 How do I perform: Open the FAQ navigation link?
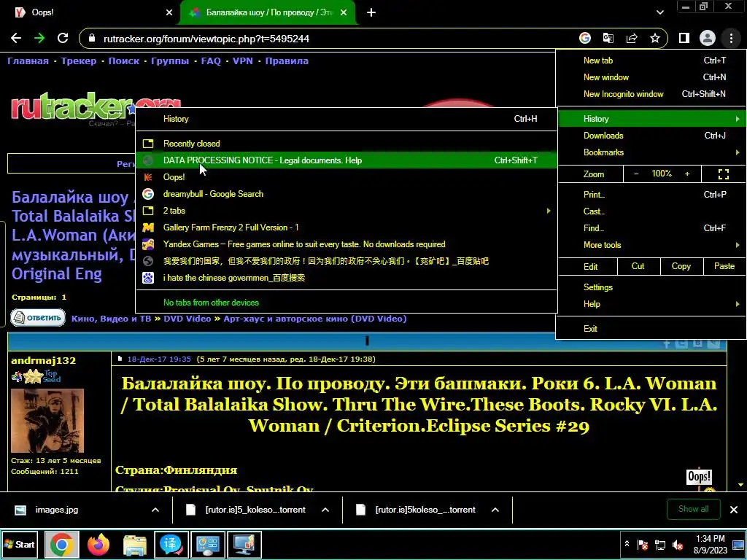(x=211, y=61)
